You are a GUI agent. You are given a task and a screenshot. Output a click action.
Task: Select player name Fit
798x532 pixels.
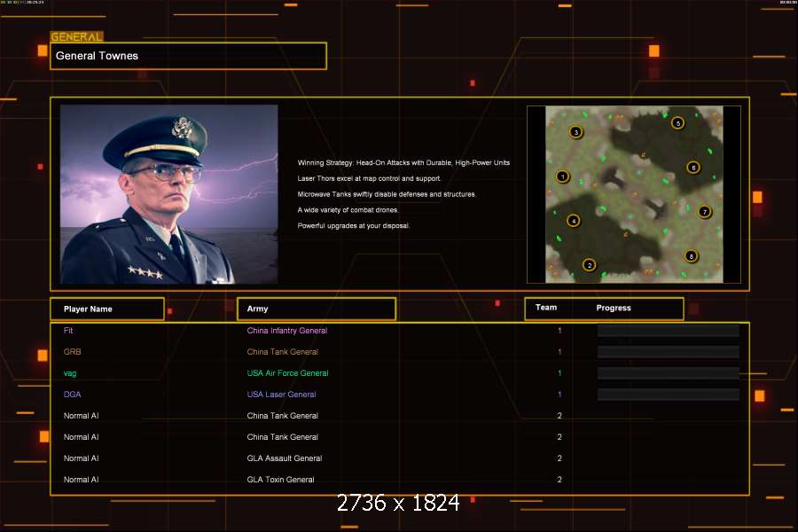(x=68, y=331)
